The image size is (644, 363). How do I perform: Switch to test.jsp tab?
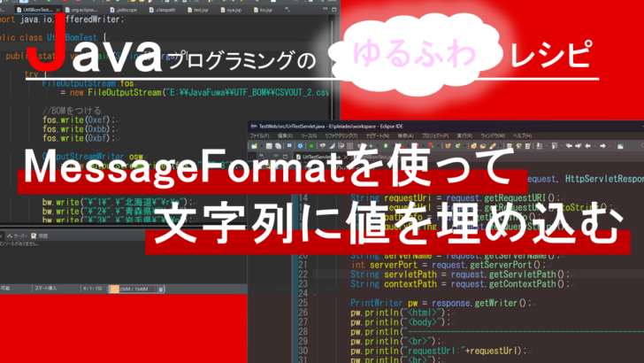(x=197, y=10)
